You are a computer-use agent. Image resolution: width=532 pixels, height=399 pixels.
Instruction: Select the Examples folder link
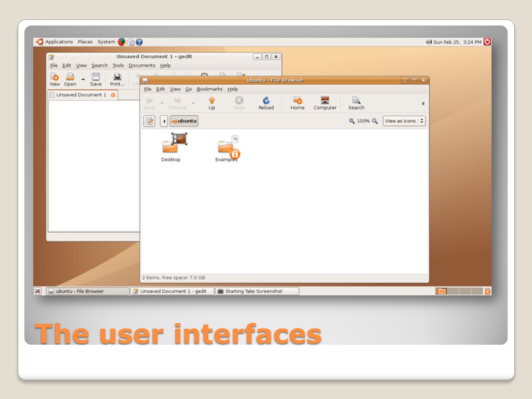tap(228, 149)
